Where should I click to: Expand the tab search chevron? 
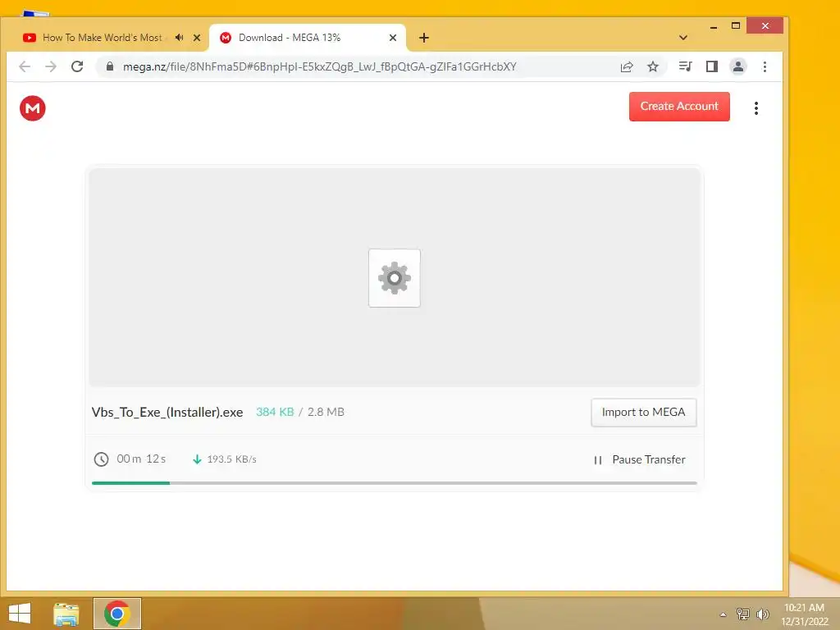[x=683, y=38]
